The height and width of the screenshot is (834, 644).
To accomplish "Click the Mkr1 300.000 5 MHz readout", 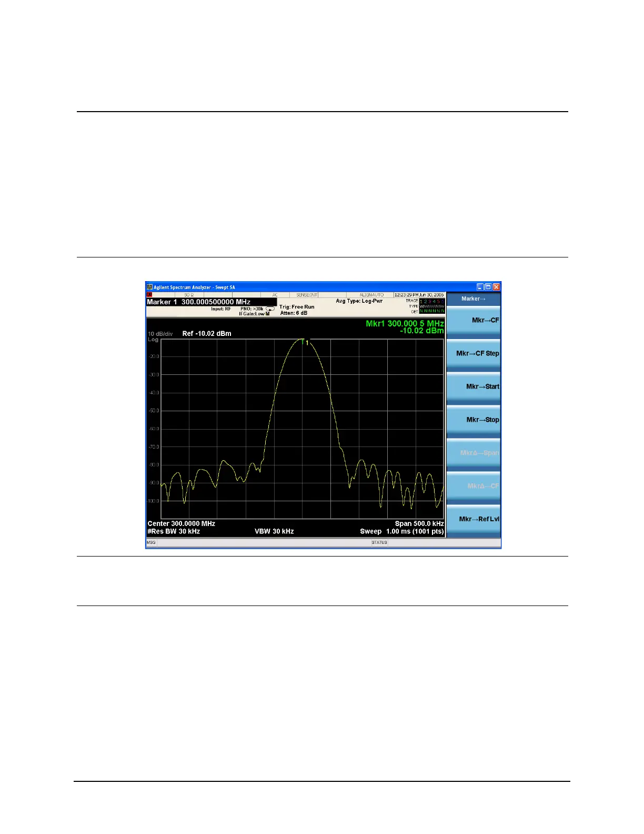I will pos(405,324).
